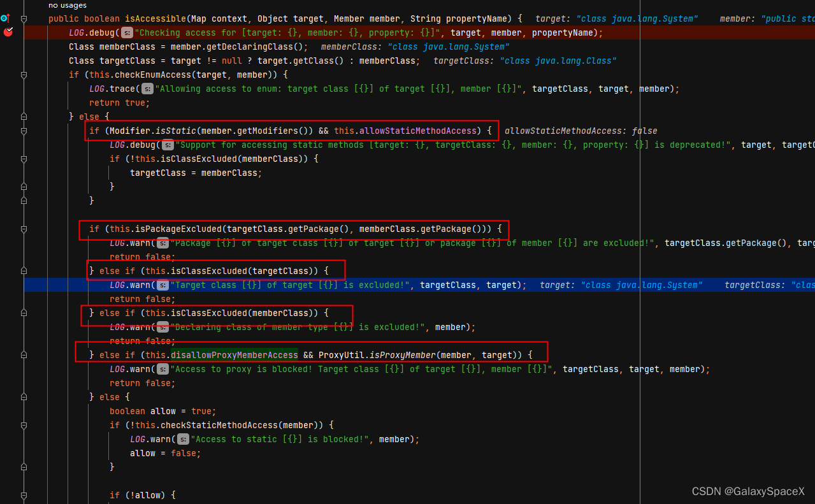Click the S icon on the Declaring class excluded line
This screenshot has width=815, height=504.
click(x=161, y=327)
